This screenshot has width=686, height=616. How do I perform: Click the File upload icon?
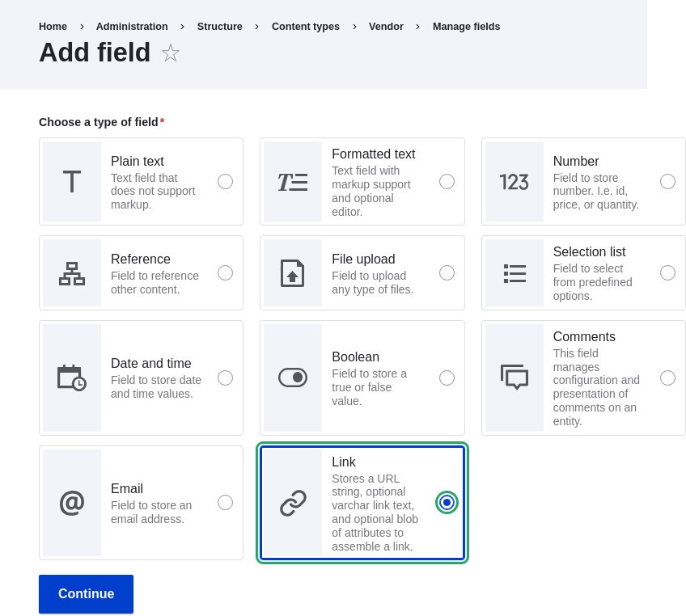(x=293, y=273)
